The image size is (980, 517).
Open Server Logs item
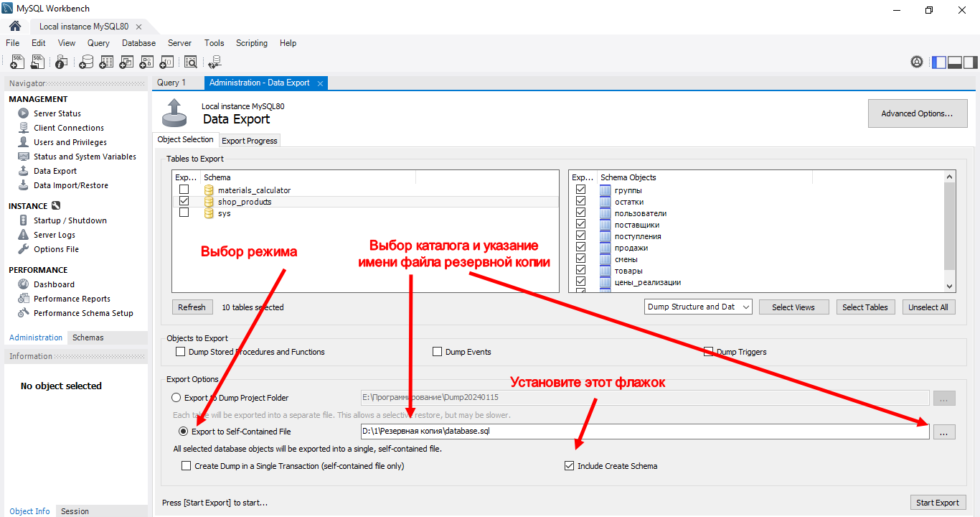55,235
